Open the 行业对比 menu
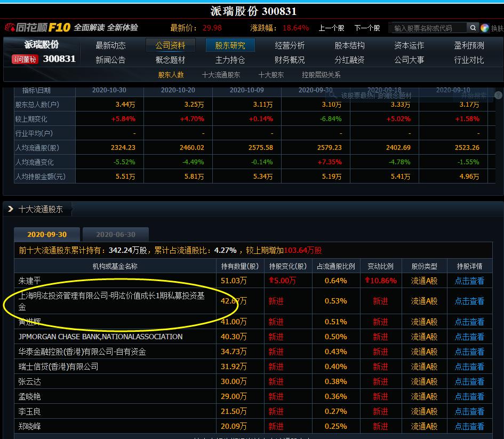504x439 pixels. 469,60
